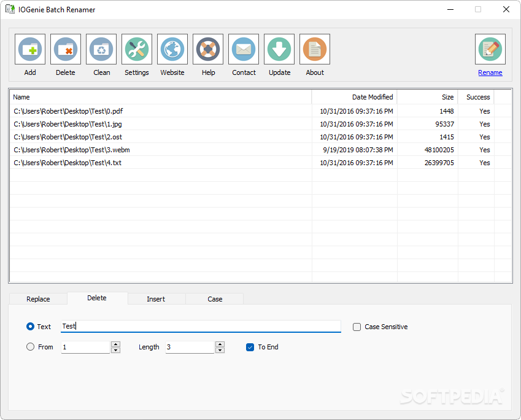This screenshot has width=521, height=420.
Task: Enable the Case Sensitive checkbox
Action: coord(357,327)
